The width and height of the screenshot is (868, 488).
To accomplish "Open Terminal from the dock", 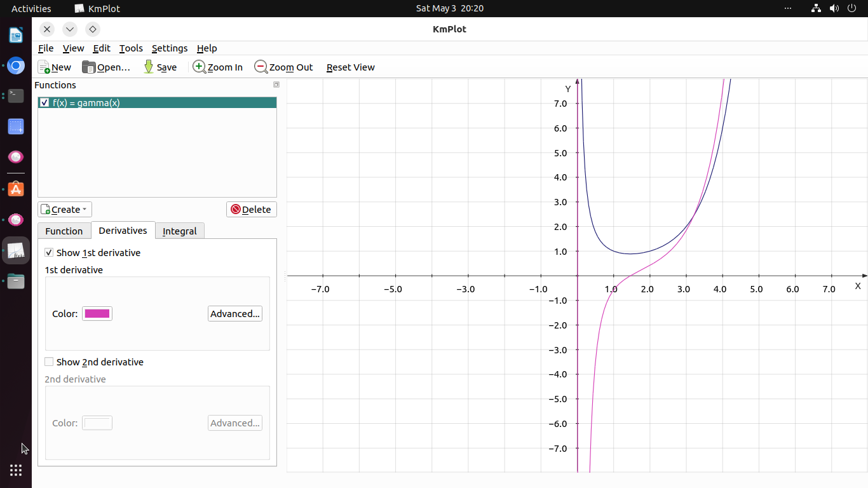I will (x=16, y=95).
